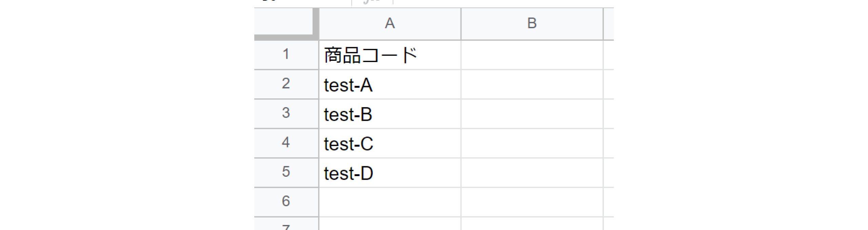Click the cell containing 商品コード
This screenshot has height=230, width=868.
coord(390,55)
